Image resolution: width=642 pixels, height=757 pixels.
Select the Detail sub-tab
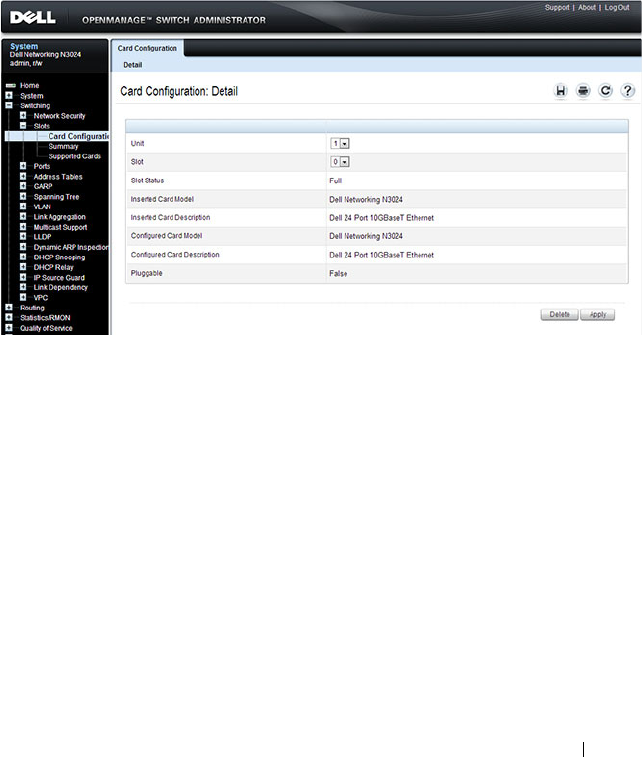coord(133,65)
